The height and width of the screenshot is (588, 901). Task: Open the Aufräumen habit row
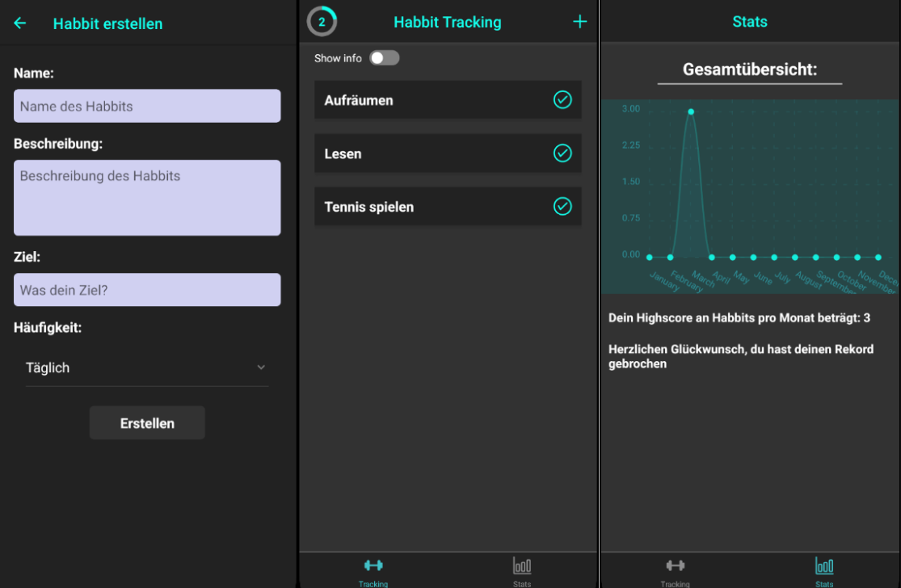[x=448, y=100]
